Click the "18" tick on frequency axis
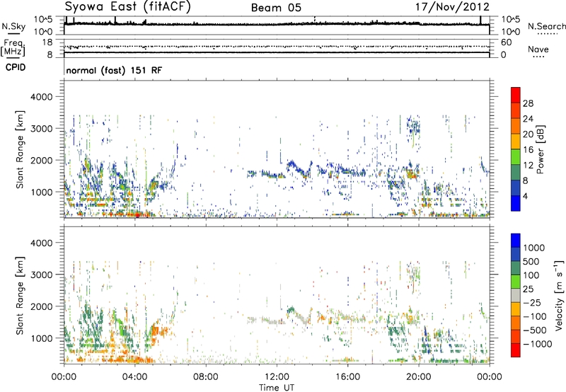This screenshot has width=566, height=392. [x=47, y=42]
